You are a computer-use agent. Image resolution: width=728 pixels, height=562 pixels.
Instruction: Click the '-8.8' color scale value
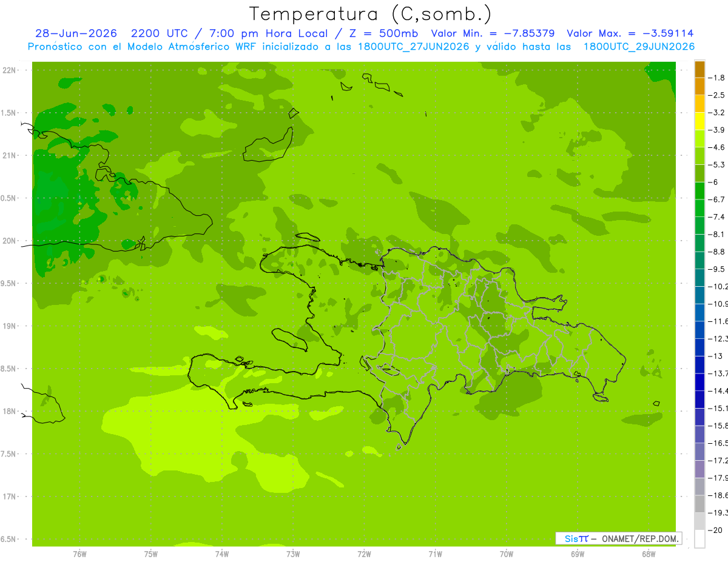pos(716,252)
